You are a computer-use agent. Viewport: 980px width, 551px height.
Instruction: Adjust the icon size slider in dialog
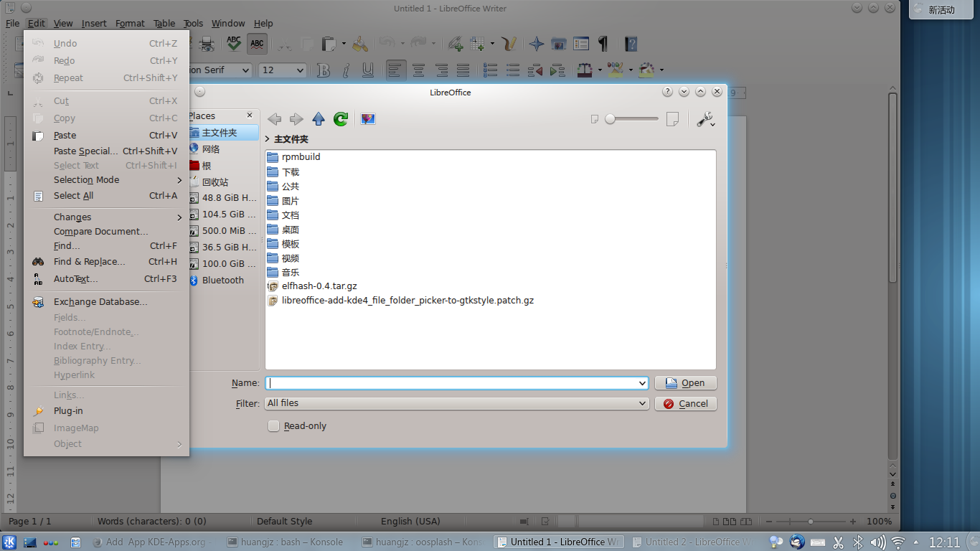tap(631, 119)
